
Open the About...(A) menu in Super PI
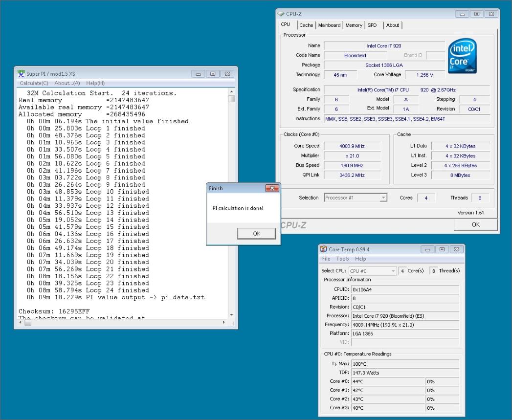67,83
